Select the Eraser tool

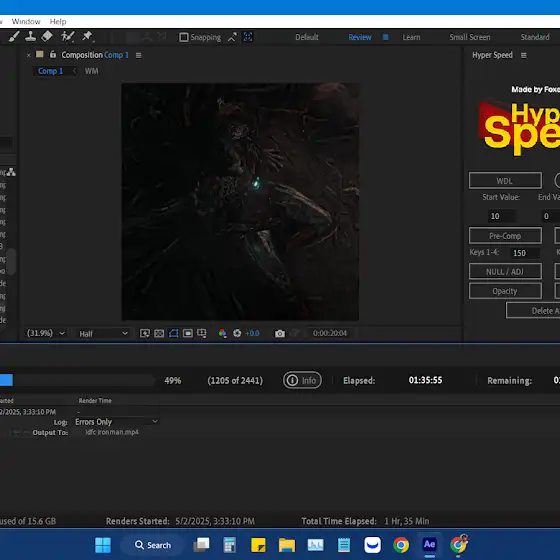[x=47, y=36]
